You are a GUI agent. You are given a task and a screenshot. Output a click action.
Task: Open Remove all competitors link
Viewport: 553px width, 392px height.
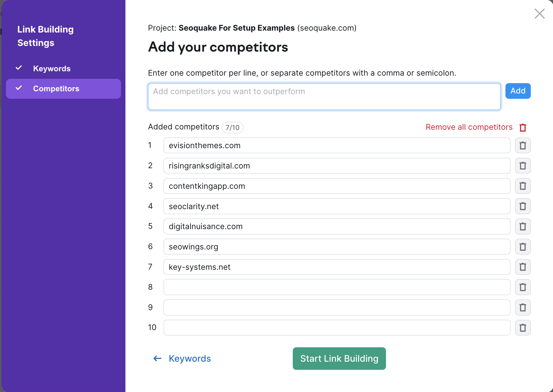pos(469,127)
